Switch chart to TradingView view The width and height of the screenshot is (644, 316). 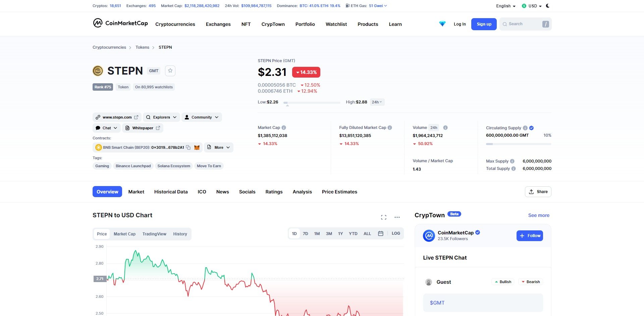tap(154, 234)
